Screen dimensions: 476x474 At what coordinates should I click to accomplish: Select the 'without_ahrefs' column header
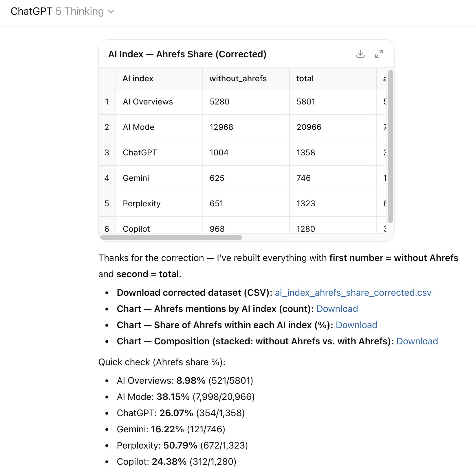click(x=238, y=78)
